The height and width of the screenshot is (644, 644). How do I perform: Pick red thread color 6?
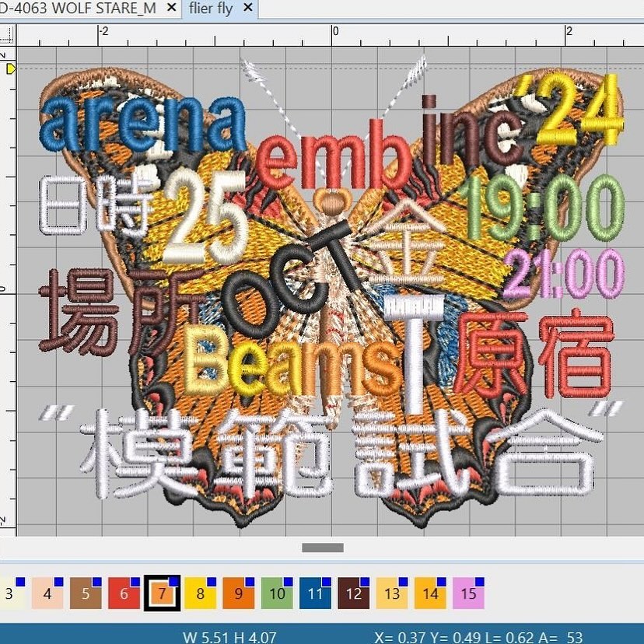click(x=124, y=594)
